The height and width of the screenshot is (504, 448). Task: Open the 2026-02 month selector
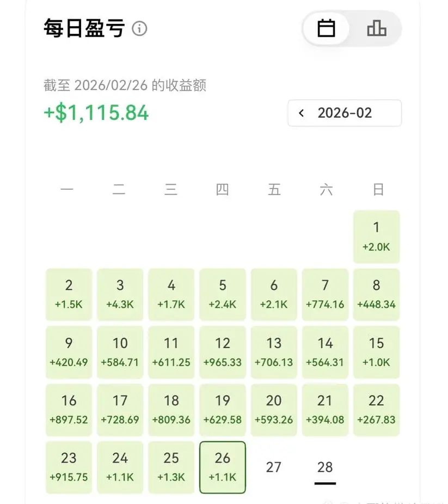coord(345,113)
